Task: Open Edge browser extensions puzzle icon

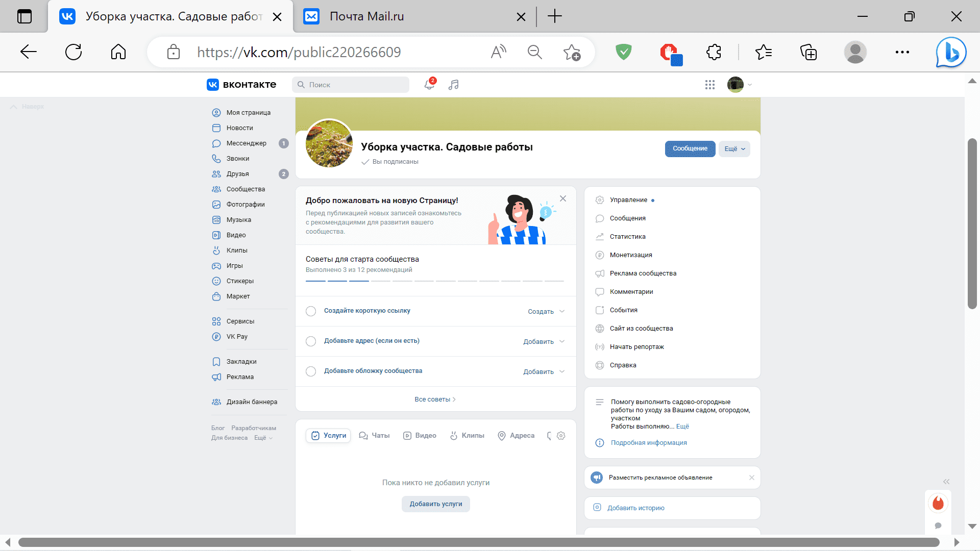Action: 714,52
